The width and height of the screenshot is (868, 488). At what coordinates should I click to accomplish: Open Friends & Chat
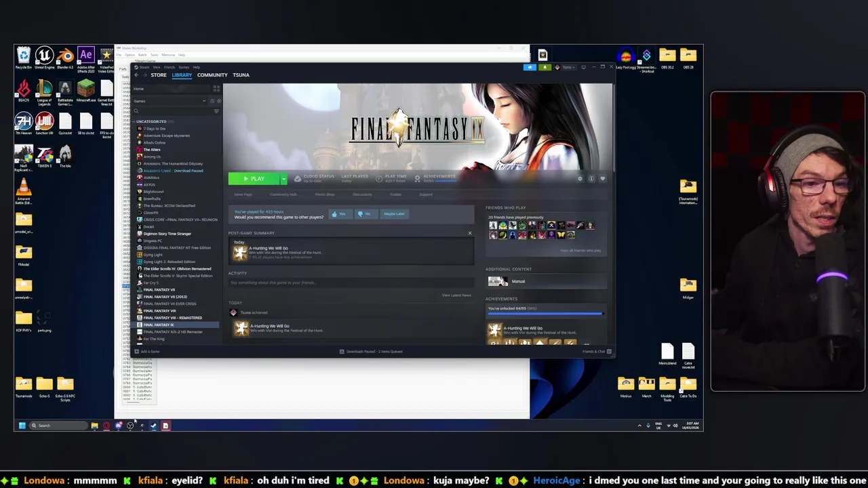point(596,352)
